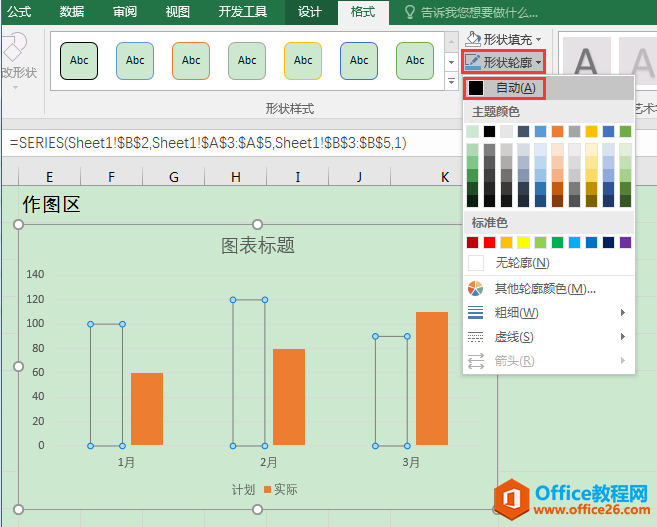Click the 告诉我您想要做什么 search box

pos(479,13)
